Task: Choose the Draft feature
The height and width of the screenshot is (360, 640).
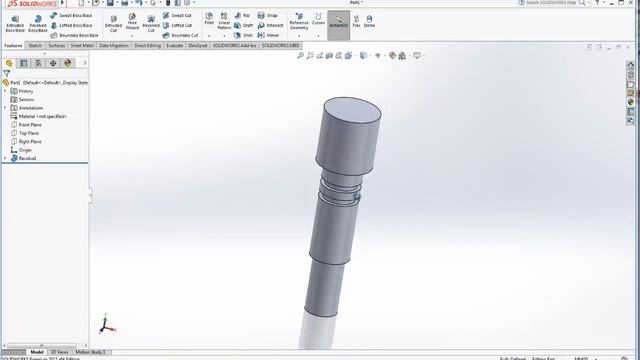Action: pyautogui.click(x=244, y=25)
